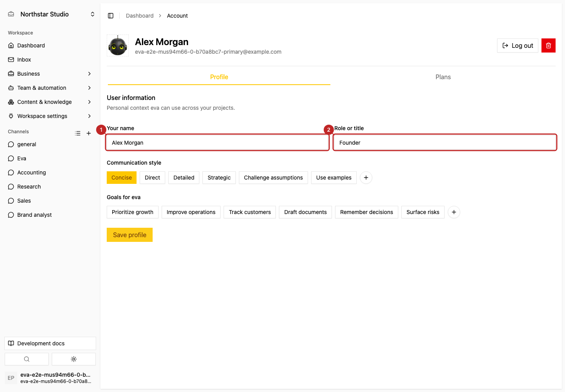Click the Northstar Studio logo icon
Viewport: 565px width, 392px height.
click(11, 14)
